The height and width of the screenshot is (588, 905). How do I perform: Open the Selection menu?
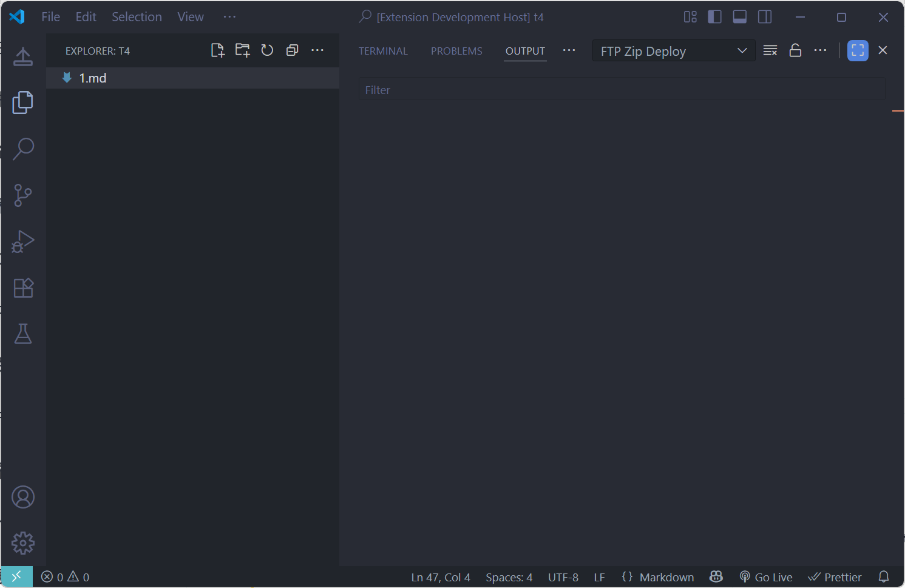[x=137, y=17]
